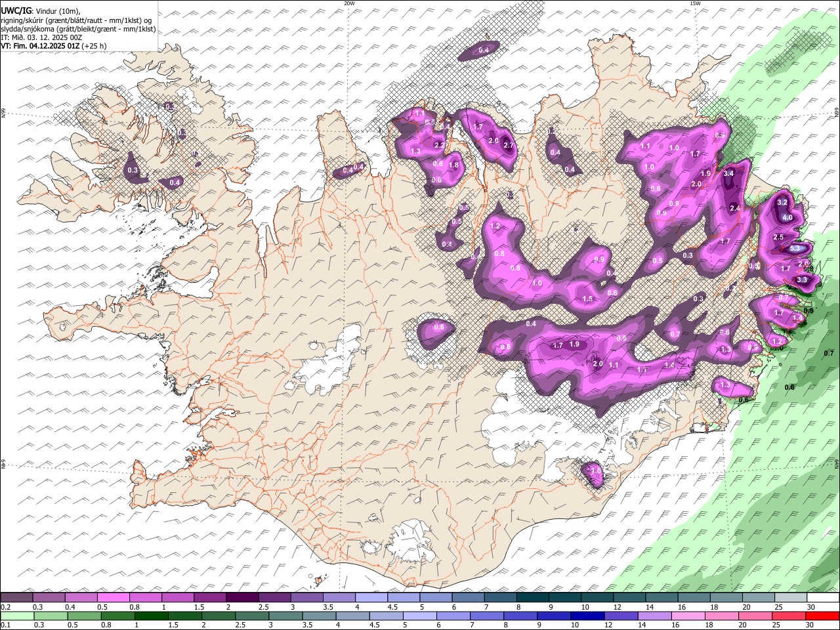Click the 5.3 snowfall value on the map

pos(795,249)
